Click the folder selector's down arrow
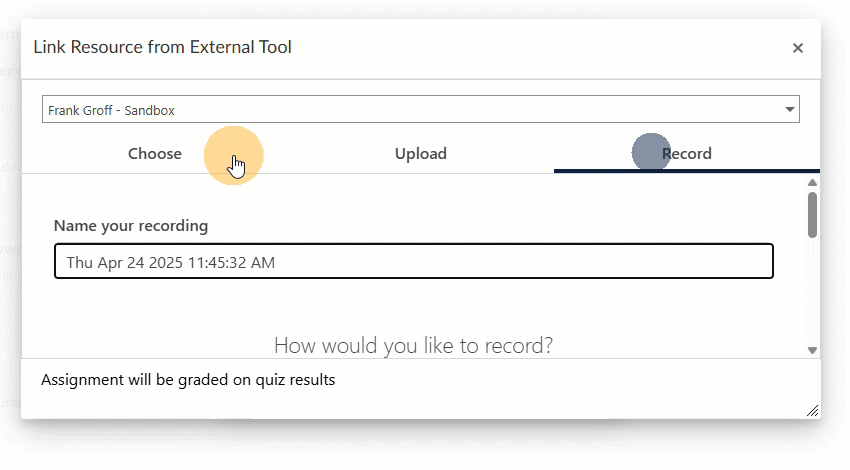The image size is (850, 470). (789, 110)
